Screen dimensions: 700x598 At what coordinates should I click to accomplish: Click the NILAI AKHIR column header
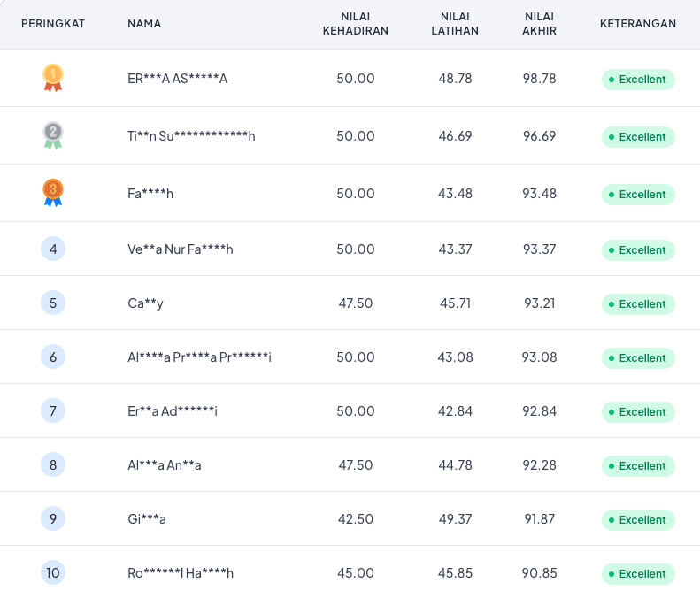(539, 24)
